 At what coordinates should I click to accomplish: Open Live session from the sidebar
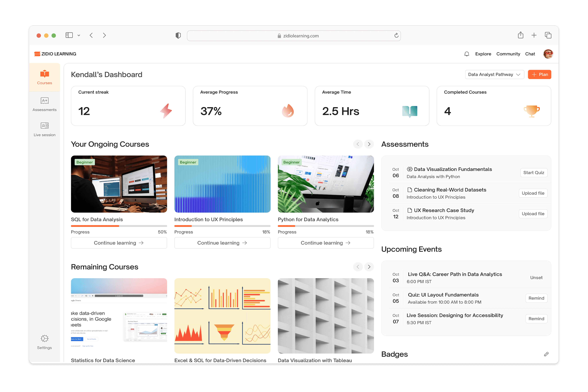pyautogui.click(x=45, y=129)
